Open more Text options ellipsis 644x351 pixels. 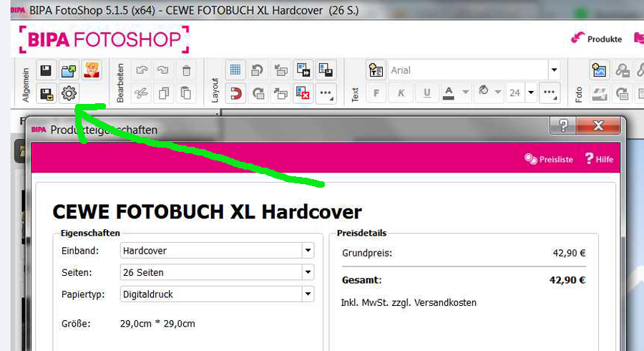click(550, 93)
